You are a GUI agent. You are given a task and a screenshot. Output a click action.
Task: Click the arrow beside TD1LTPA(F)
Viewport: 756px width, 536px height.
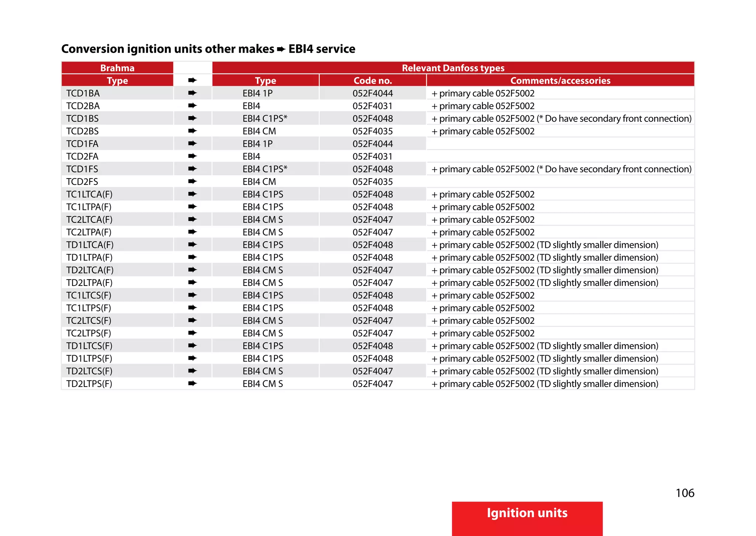pos(192,257)
